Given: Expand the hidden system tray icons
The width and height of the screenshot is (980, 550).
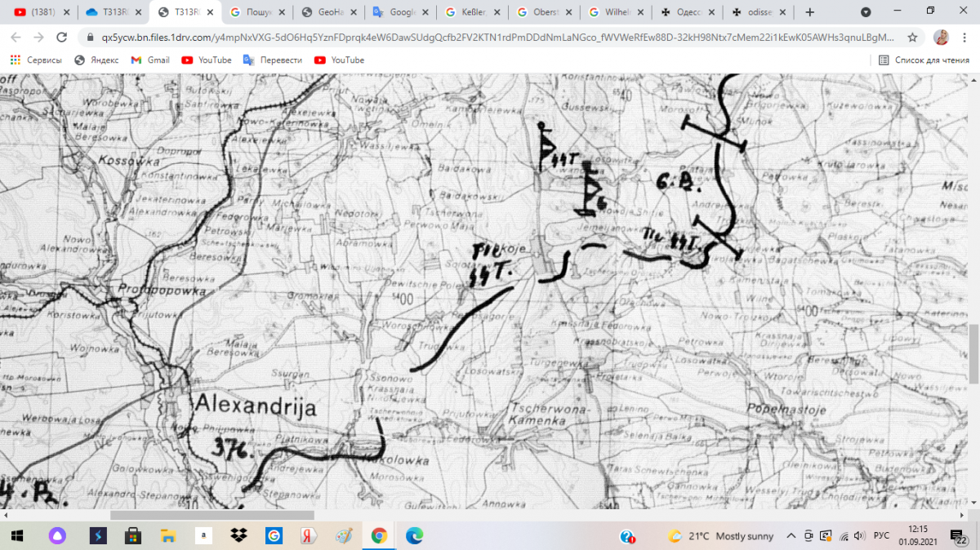Looking at the screenshot, I should 791,536.
